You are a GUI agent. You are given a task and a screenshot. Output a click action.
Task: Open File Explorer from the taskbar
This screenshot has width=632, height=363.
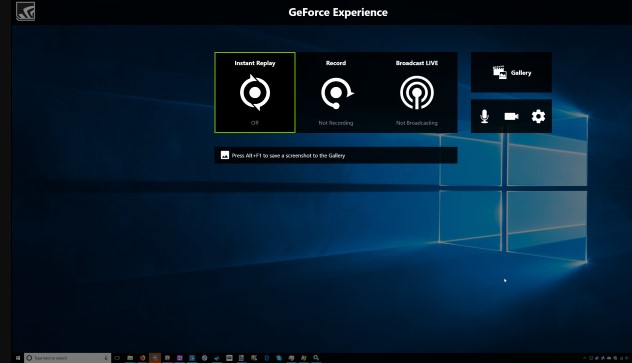tap(130, 358)
